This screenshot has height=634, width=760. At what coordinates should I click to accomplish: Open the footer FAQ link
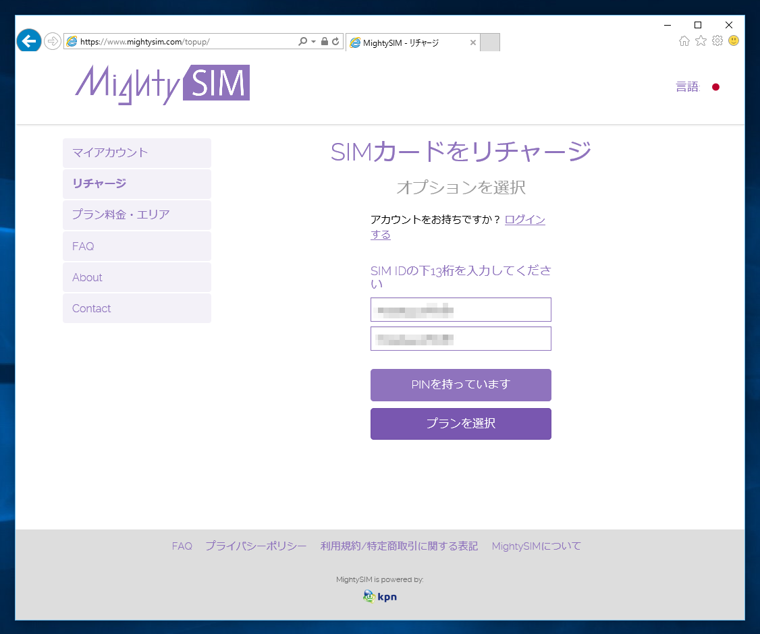coord(182,546)
